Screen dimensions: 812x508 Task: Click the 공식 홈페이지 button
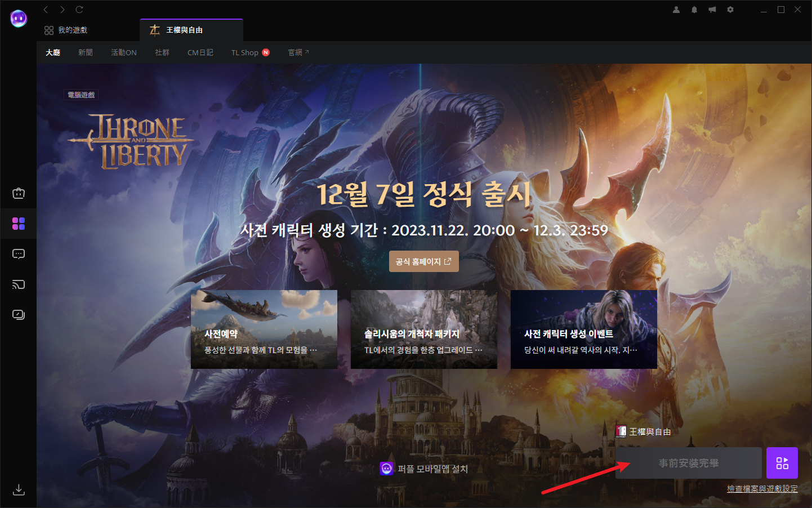click(423, 261)
